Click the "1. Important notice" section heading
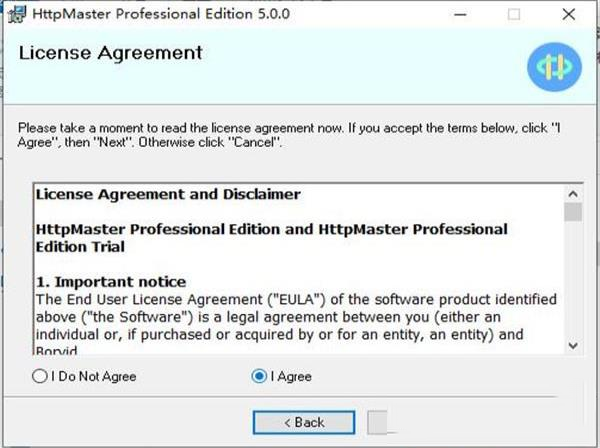 click(111, 282)
